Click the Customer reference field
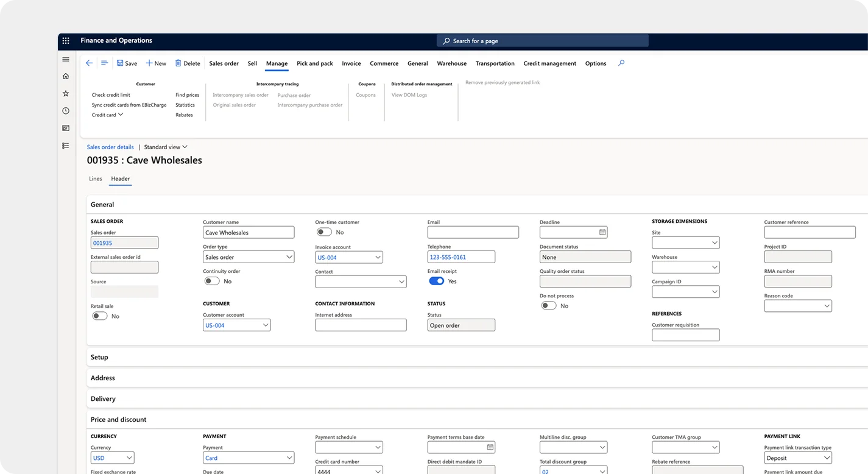 click(810, 232)
